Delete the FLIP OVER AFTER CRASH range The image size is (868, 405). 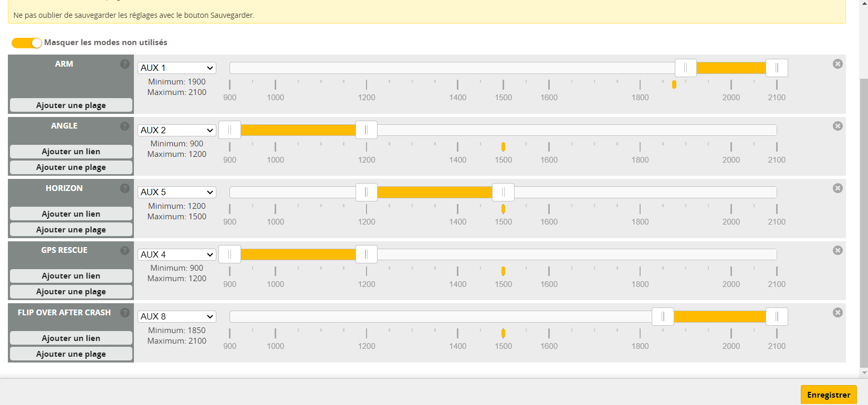tap(838, 313)
